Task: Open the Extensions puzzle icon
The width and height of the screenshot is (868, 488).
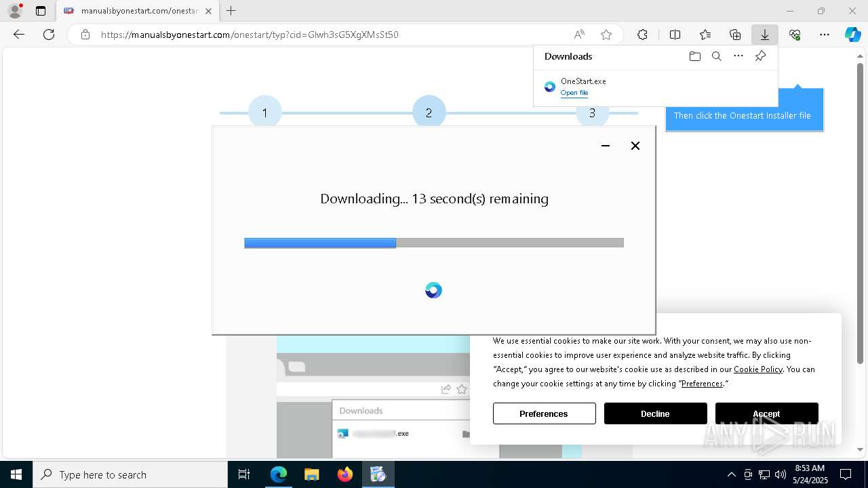Action: [642, 35]
